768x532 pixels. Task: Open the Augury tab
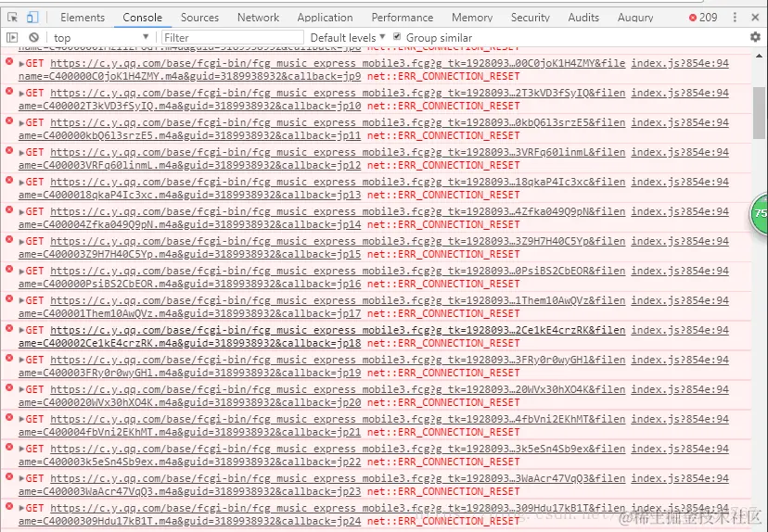point(635,18)
